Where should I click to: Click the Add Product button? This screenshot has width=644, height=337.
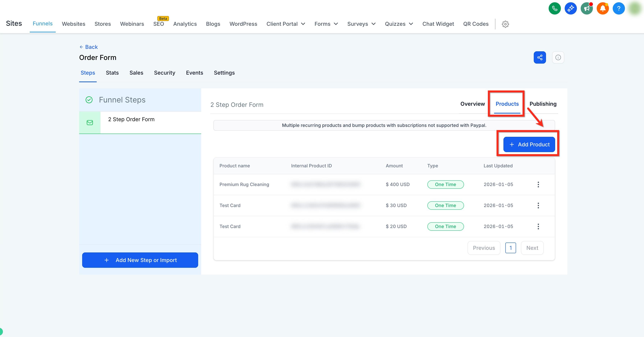click(x=529, y=145)
